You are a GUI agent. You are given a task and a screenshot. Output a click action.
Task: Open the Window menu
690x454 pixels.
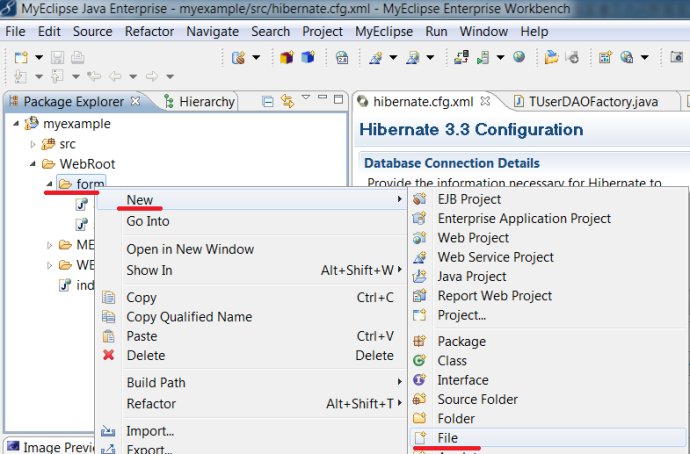click(484, 32)
